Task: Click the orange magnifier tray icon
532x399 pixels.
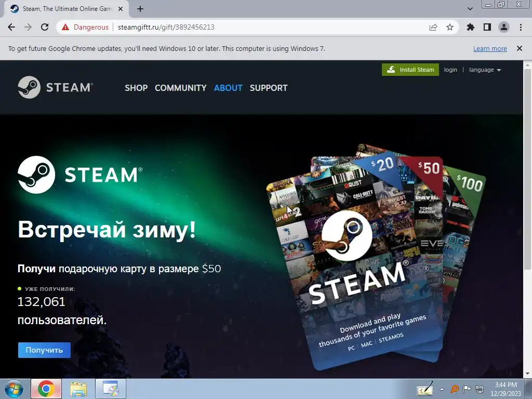Action: (454, 389)
